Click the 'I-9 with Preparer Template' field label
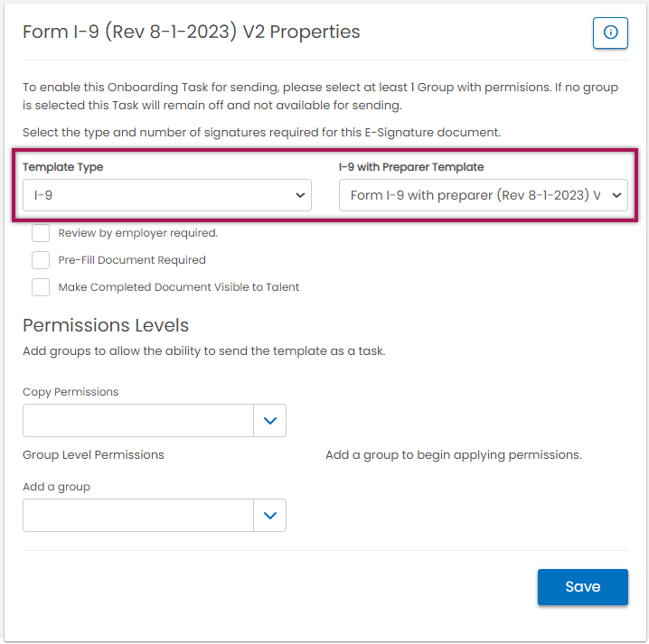 (x=411, y=167)
